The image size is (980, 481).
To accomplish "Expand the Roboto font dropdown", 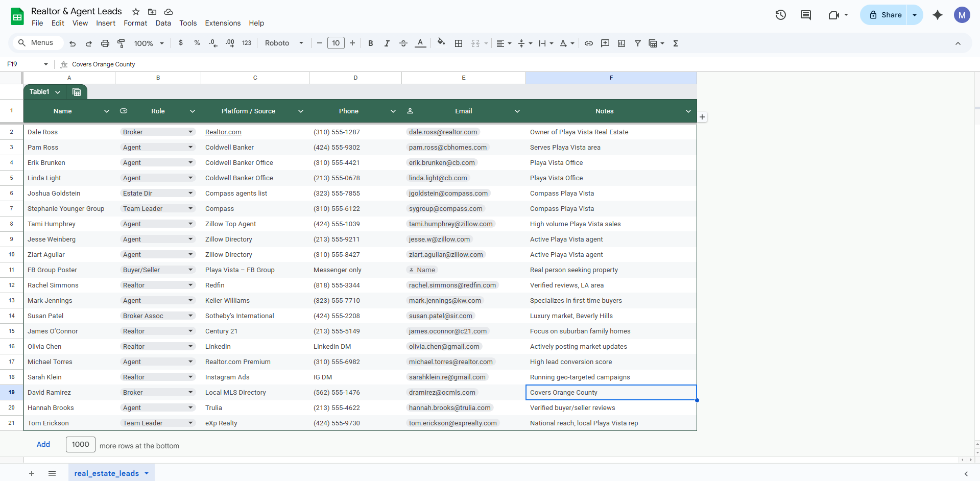I will pos(284,43).
